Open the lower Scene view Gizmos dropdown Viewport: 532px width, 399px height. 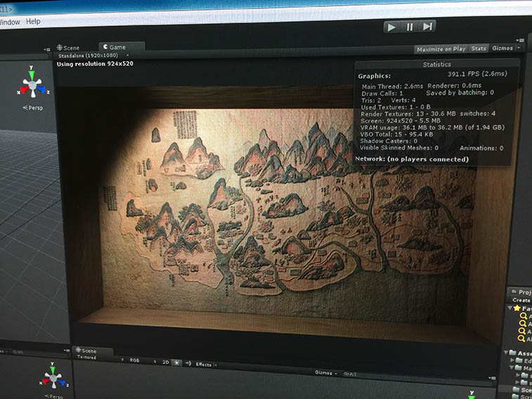point(325,373)
